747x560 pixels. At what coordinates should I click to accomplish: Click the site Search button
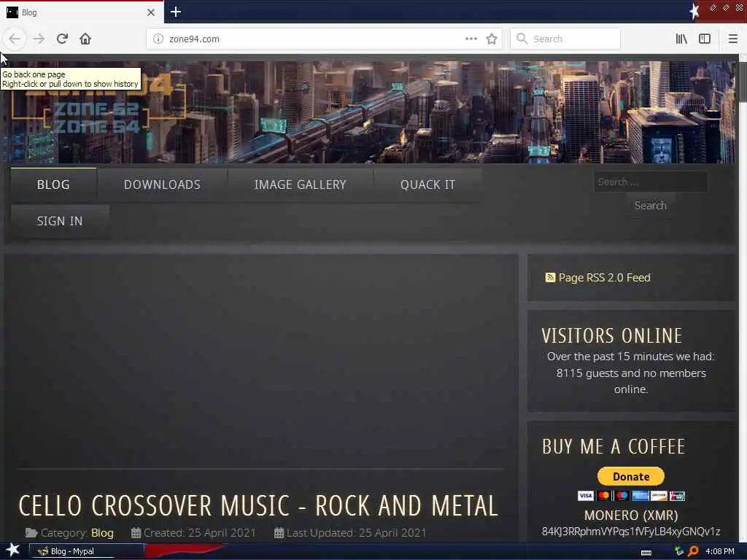pyautogui.click(x=650, y=206)
